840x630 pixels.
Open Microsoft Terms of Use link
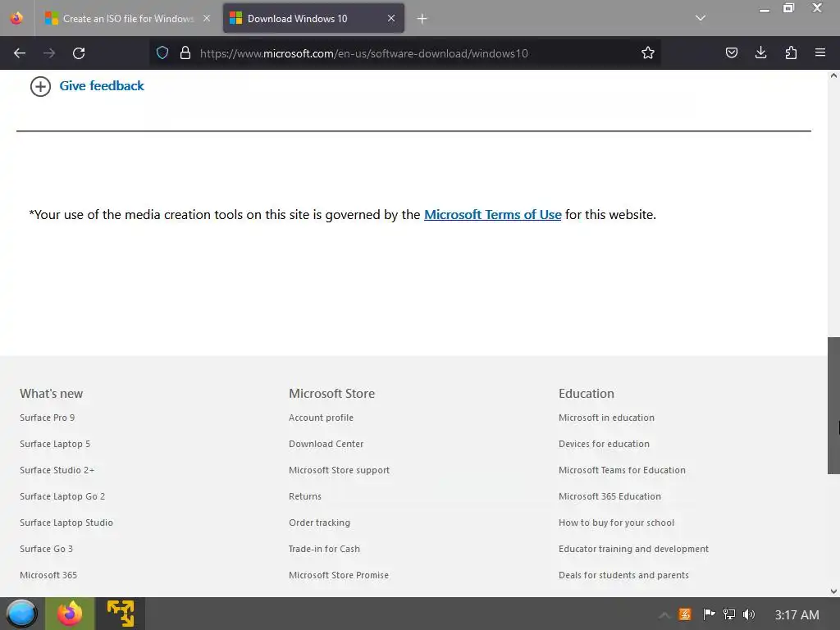click(x=492, y=214)
